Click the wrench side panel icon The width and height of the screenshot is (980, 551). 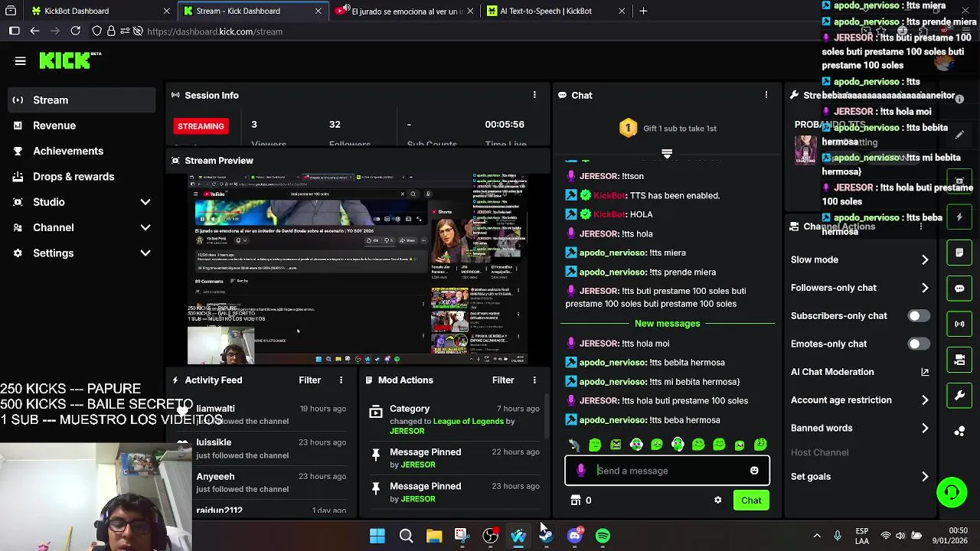[x=959, y=396]
